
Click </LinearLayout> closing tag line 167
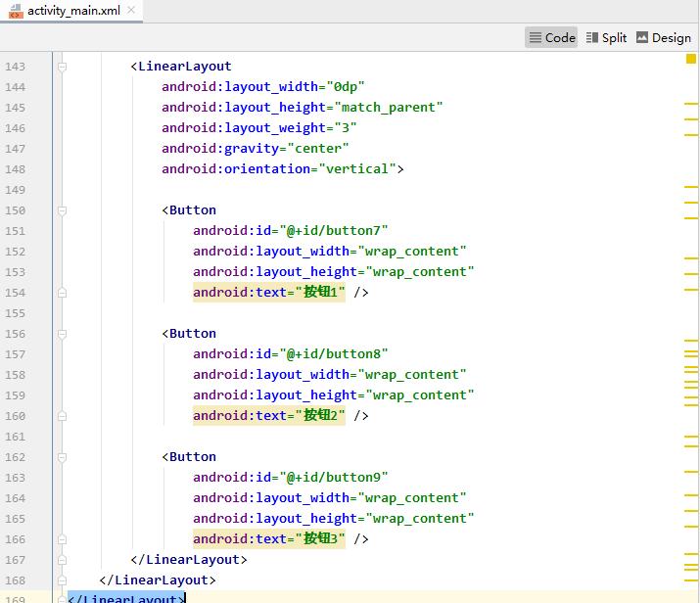click(x=189, y=560)
